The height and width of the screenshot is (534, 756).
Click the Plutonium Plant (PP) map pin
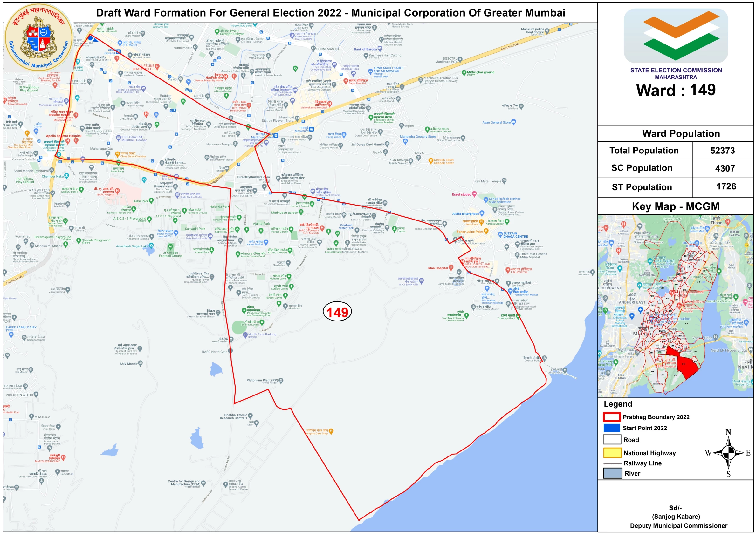281,380
